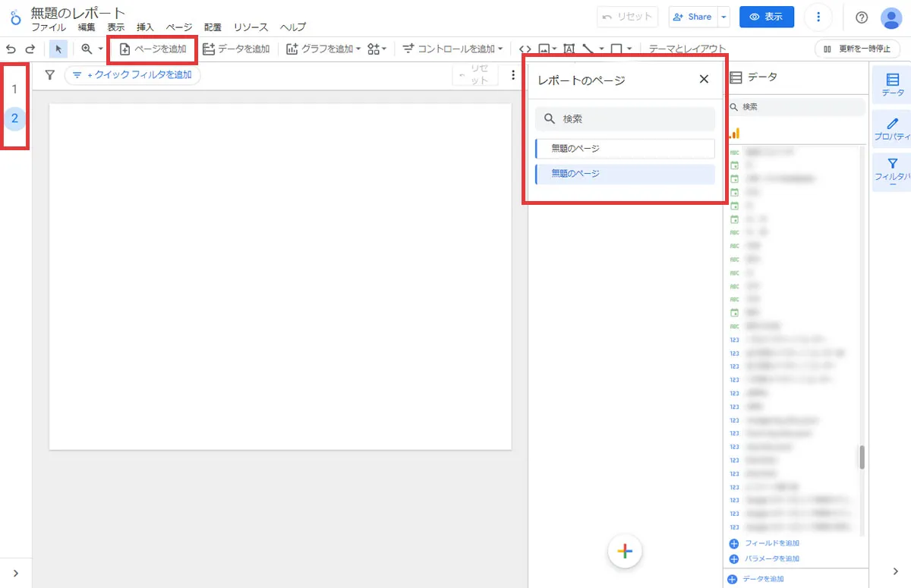Click the redo arrow icon
Image resolution: width=911 pixels, height=588 pixels.
(30, 49)
